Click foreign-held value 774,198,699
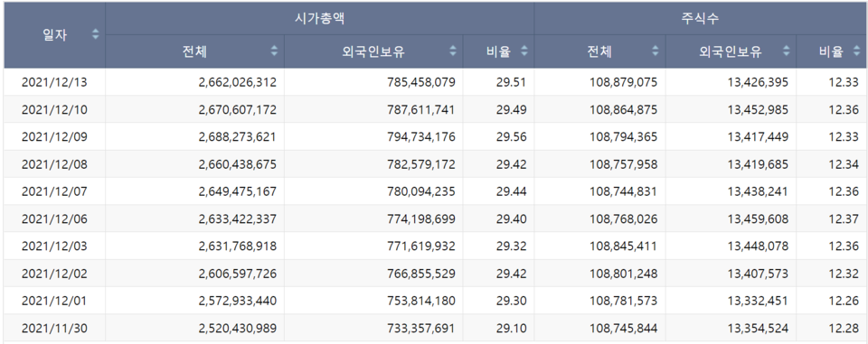 [x=422, y=219]
